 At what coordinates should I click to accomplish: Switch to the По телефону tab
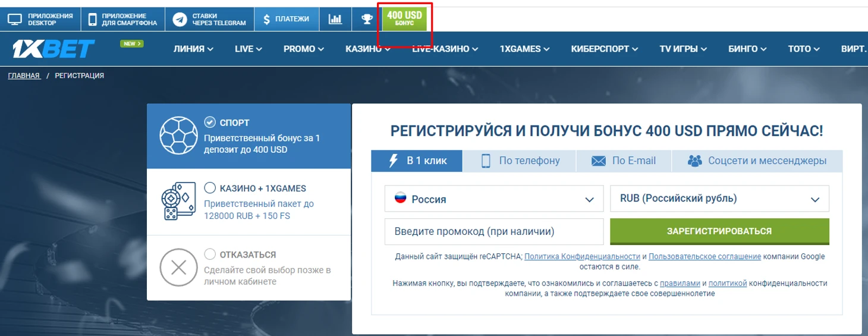pyautogui.click(x=520, y=161)
